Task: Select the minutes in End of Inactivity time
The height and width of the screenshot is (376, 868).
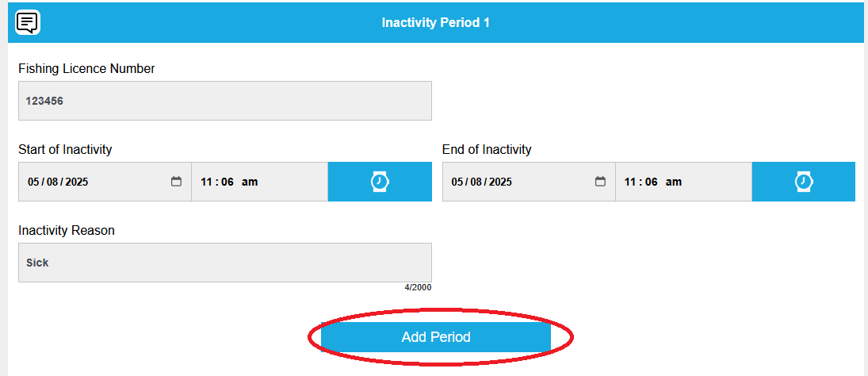Action: click(652, 182)
